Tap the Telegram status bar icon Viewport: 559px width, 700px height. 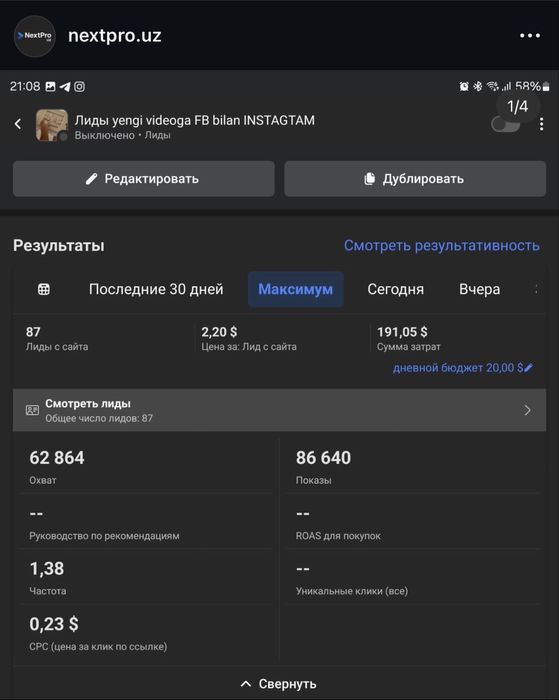click(x=65, y=87)
